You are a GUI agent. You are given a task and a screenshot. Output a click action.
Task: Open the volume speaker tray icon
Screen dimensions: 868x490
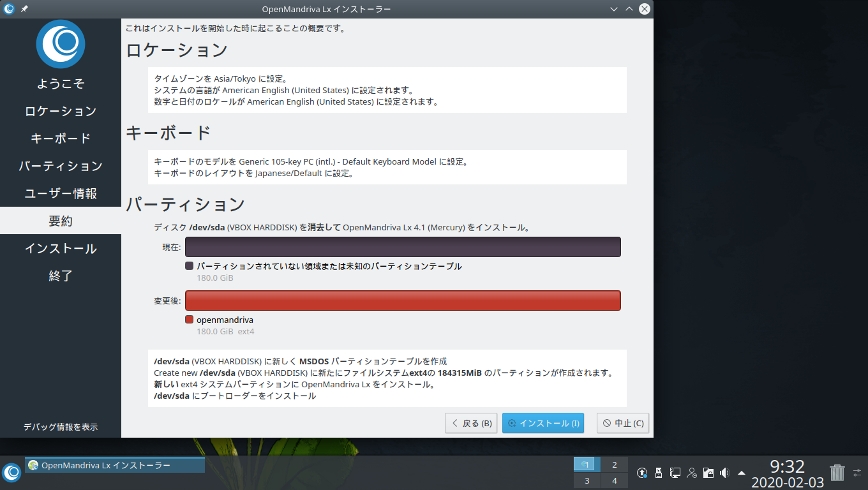[x=724, y=473]
